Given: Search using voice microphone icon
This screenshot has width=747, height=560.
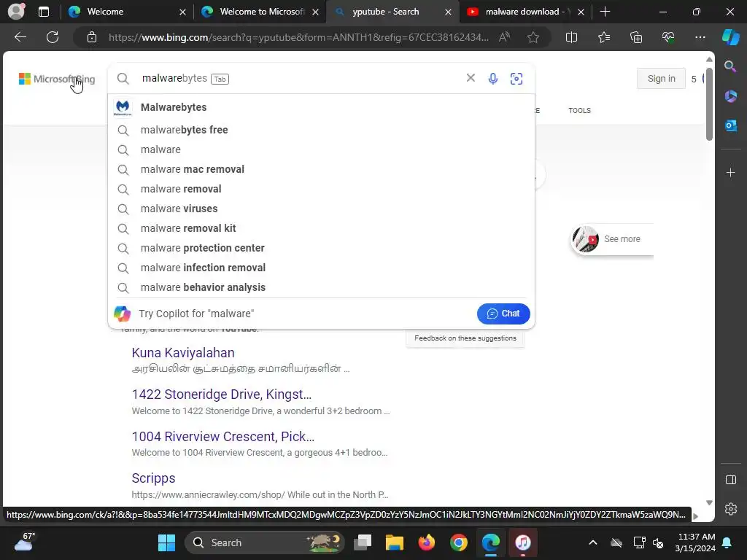Looking at the screenshot, I should click(x=493, y=79).
